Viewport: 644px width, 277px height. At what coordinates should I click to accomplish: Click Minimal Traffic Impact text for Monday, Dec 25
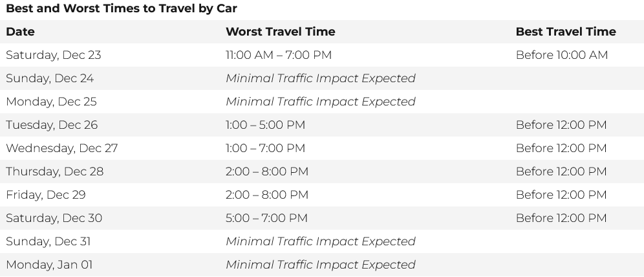click(x=320, y=102)
